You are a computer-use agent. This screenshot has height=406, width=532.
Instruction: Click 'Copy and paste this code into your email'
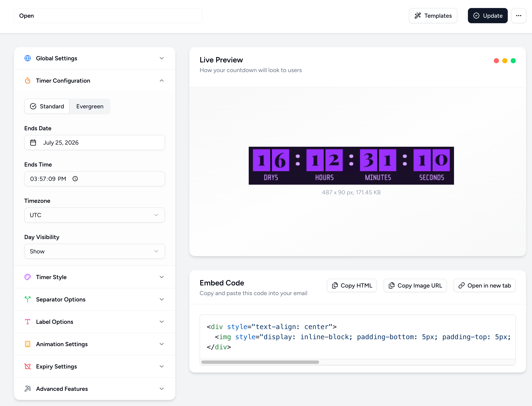253,293
